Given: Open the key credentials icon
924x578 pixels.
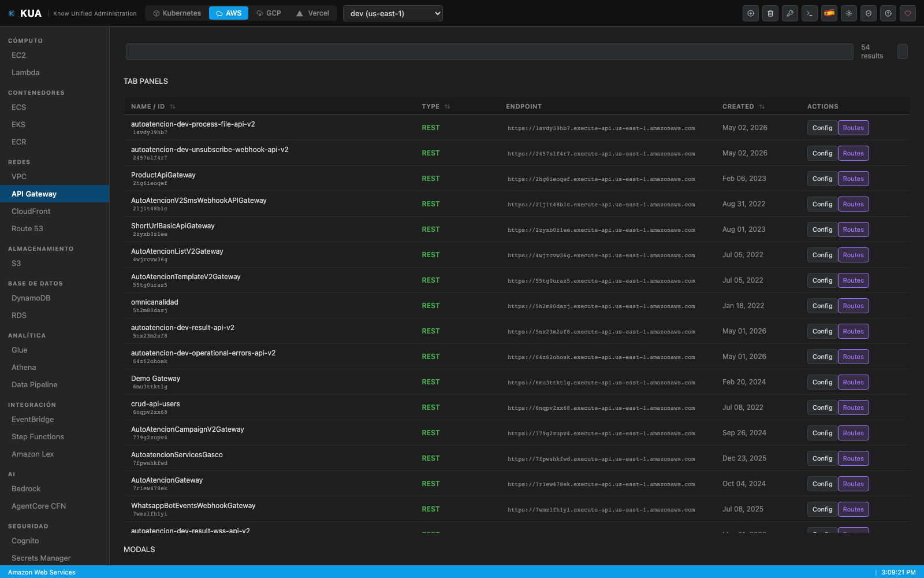Looking at the screenshot, I should (x=790, y=13).
